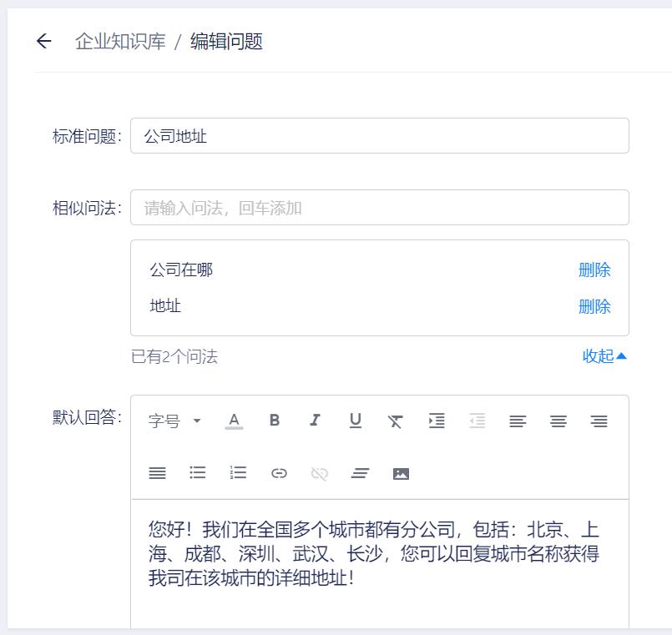The width and height of the screenshot is (672, 635).
Task: Insert an image into the answer
Action: (x=401, y=472)
